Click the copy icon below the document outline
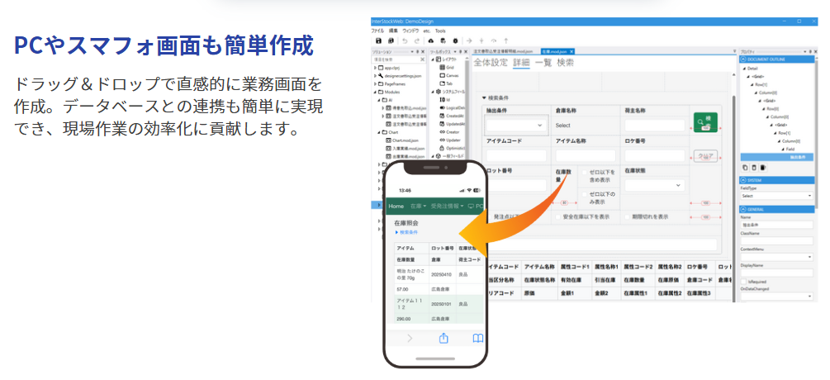 [745, 168]
